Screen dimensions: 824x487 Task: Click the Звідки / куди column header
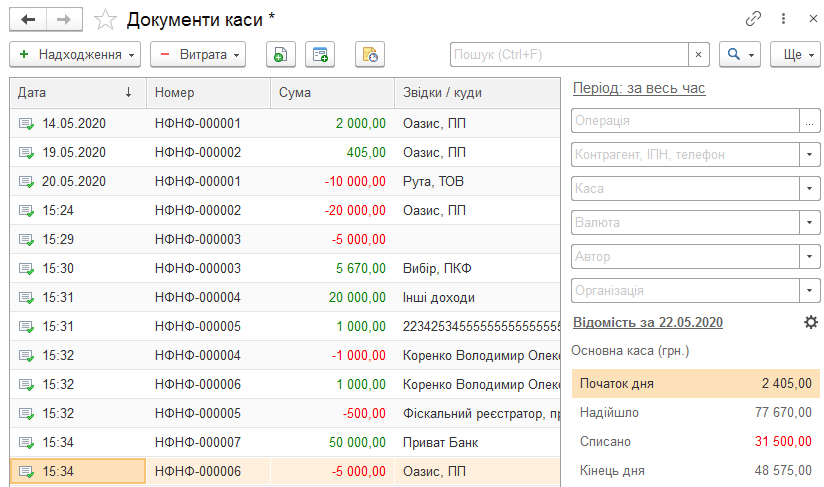(477, 92)
